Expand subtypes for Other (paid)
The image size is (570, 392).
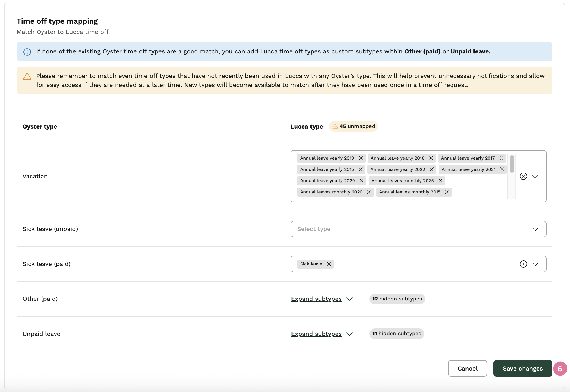322,299
